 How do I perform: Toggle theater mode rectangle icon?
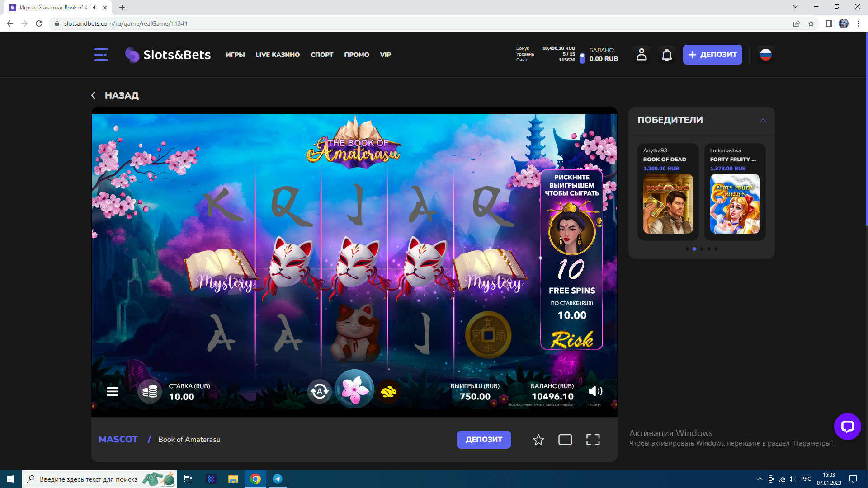pyautogui.click(x=565, y=440)
